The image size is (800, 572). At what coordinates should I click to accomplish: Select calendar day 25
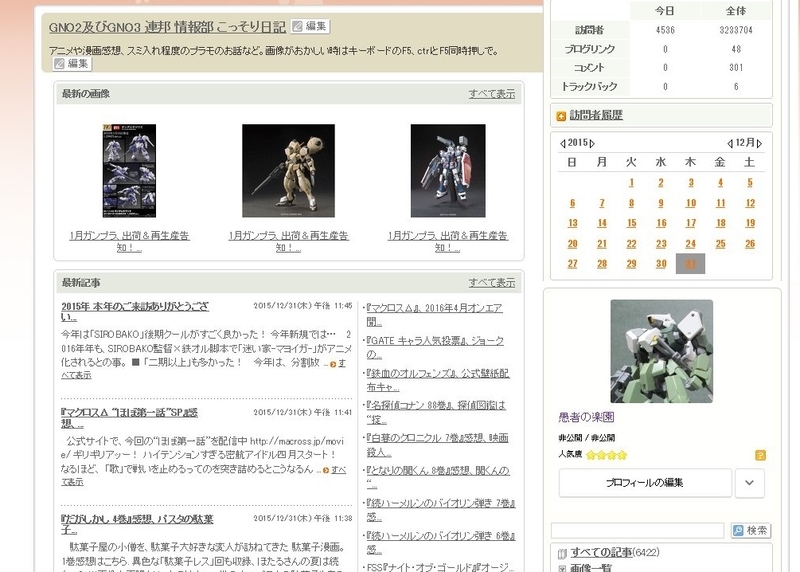(720, 244)
